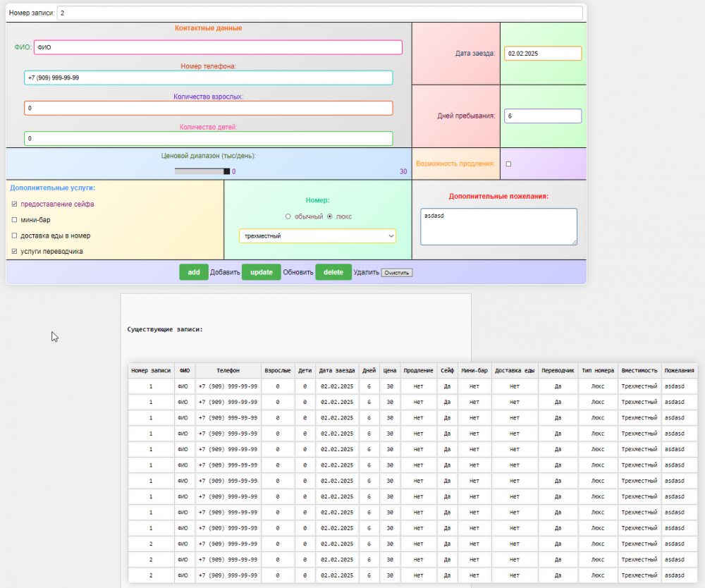Click the Номер телефона input field
The width and height of the screenshot is (705, 588).
(x=208, y=78)
